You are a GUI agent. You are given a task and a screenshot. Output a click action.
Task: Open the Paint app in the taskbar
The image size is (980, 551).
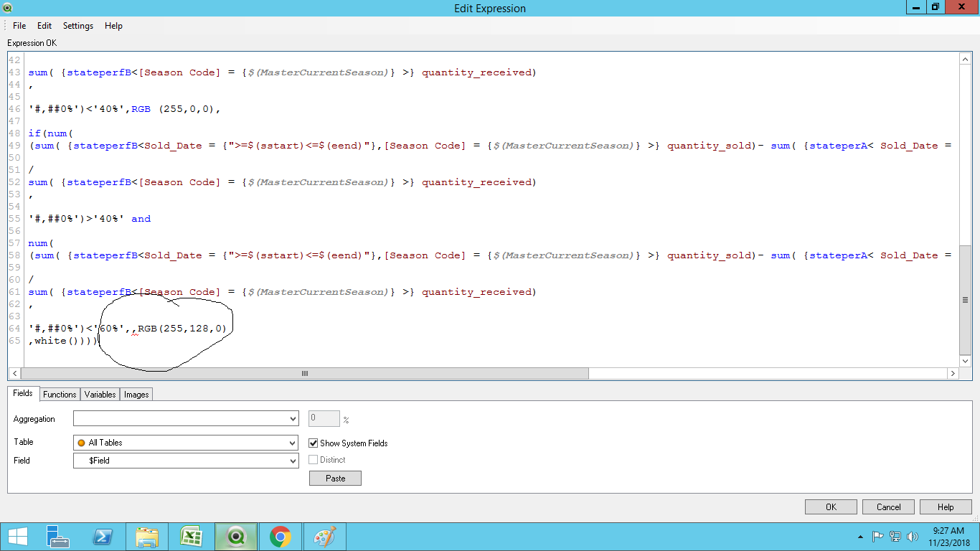324,537
